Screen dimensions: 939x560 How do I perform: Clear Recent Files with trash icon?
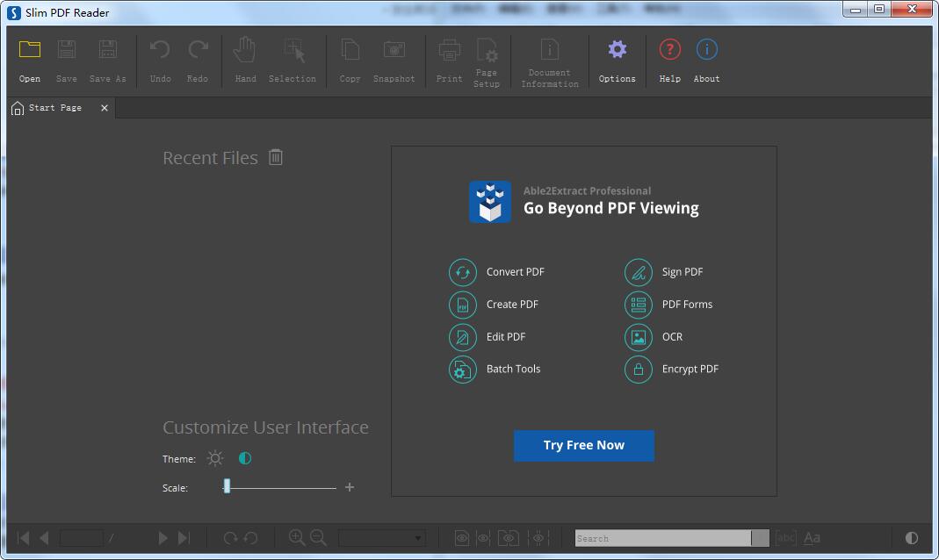click(x=276, y=157)
